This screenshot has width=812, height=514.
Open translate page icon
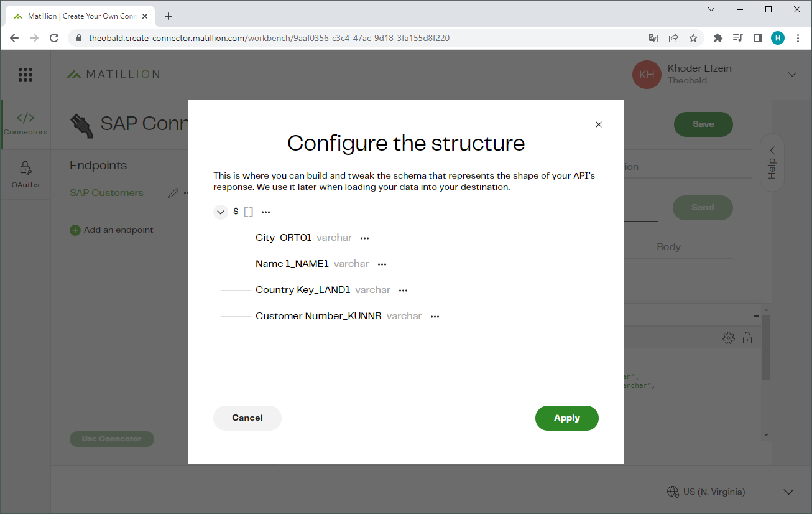pyautogui.click(x=653, y=38)
